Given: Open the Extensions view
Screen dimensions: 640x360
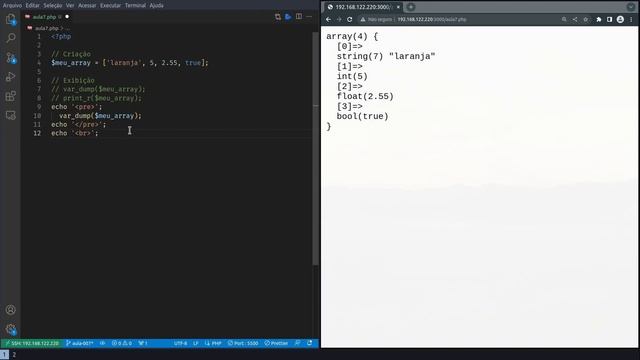Looking at the screenshot, I should pos(11,96).
